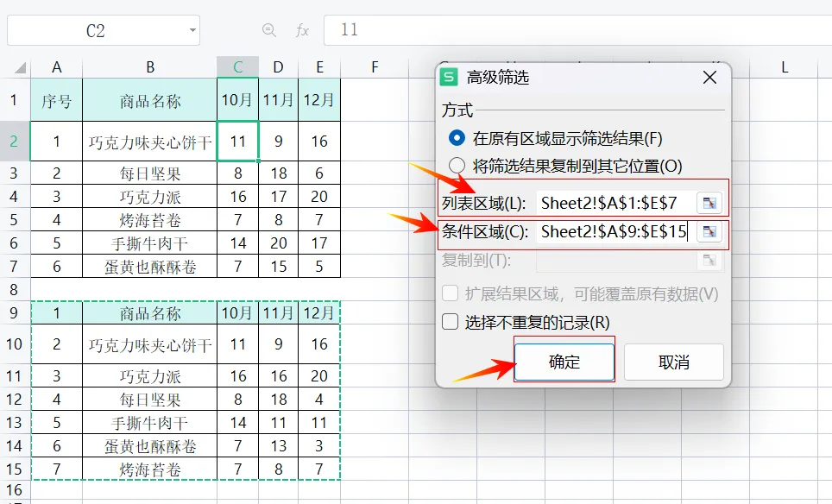The height and width of the screenshot is (504, 832).
Task: Click the fx insert function icon
Action: coord(302,30)
